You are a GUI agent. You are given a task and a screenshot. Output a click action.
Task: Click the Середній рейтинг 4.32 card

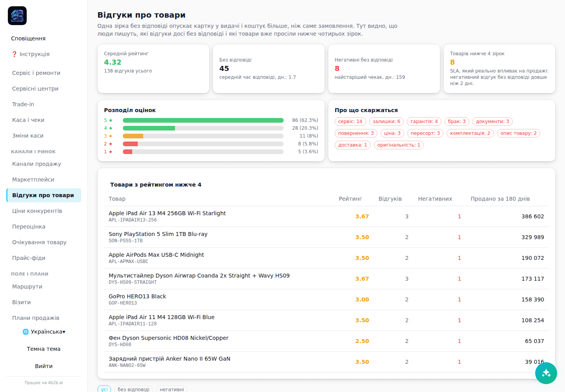(x=153, y=69)
